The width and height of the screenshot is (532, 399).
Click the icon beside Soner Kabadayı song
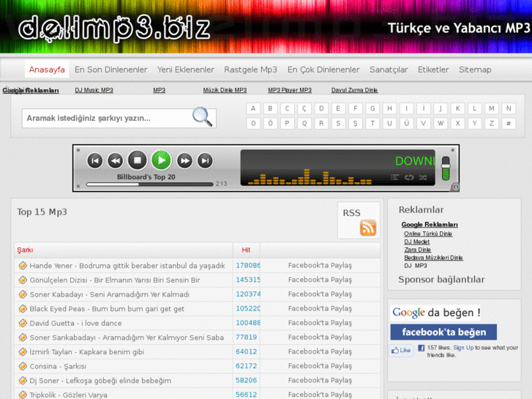[23, 294]
